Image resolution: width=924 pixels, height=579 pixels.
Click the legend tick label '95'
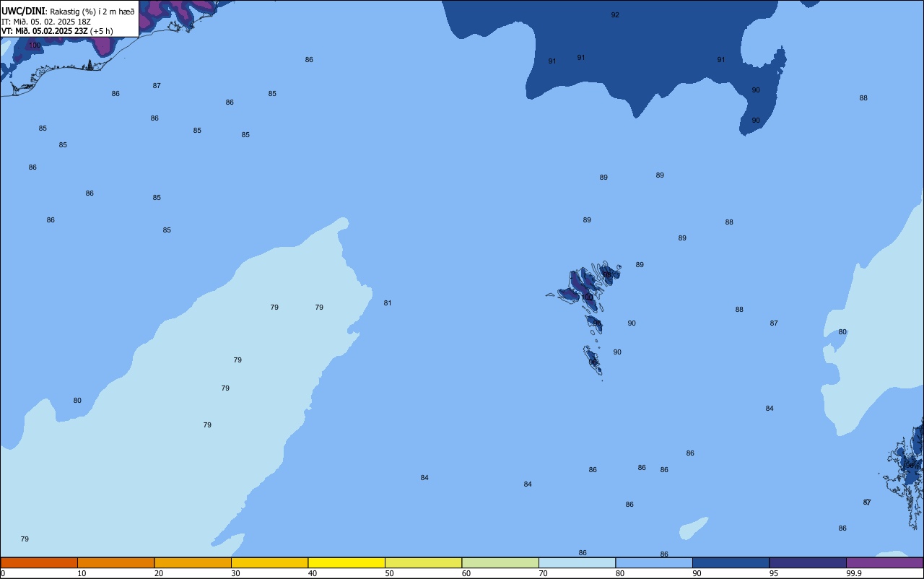tap(775, 573)
